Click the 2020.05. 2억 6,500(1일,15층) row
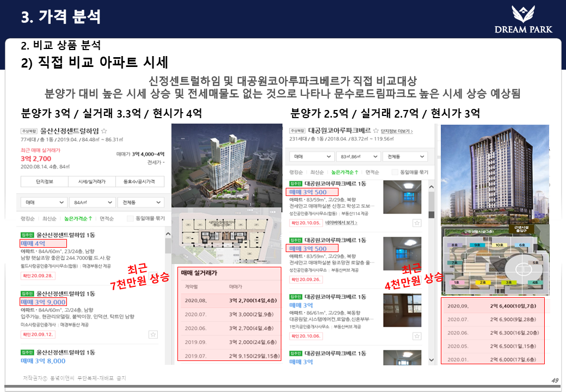 (493, 346)
